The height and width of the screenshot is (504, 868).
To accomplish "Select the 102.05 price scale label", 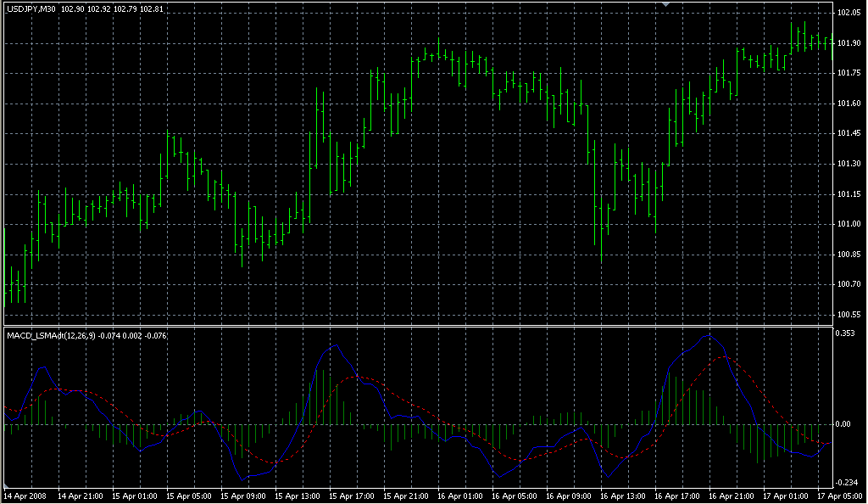I will [x=849, y=13].
